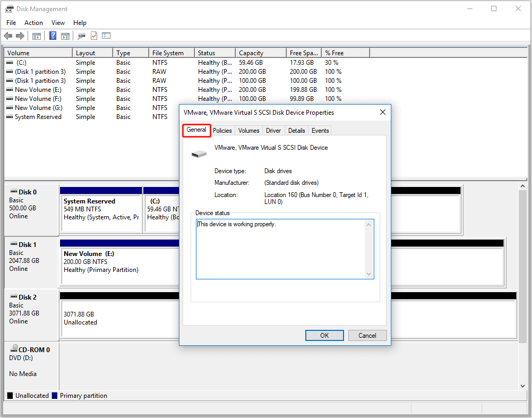Click the blue Primary partition legend swatch
The height and width of the screenshot is (418, 532).
tap(55, 396)
